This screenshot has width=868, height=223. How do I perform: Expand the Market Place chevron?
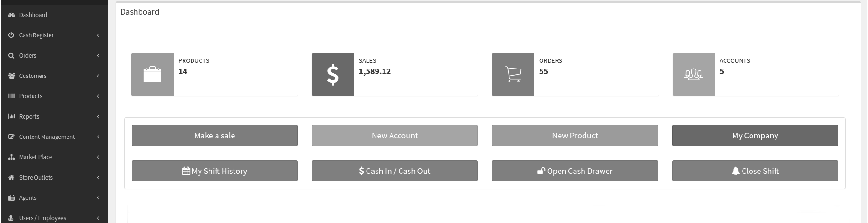tap(98, 157)
